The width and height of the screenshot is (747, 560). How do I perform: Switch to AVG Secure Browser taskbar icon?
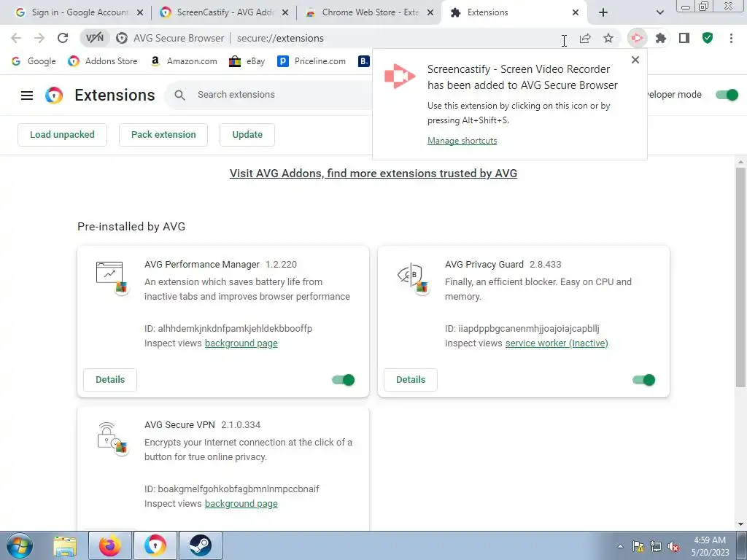pos(155,545)
